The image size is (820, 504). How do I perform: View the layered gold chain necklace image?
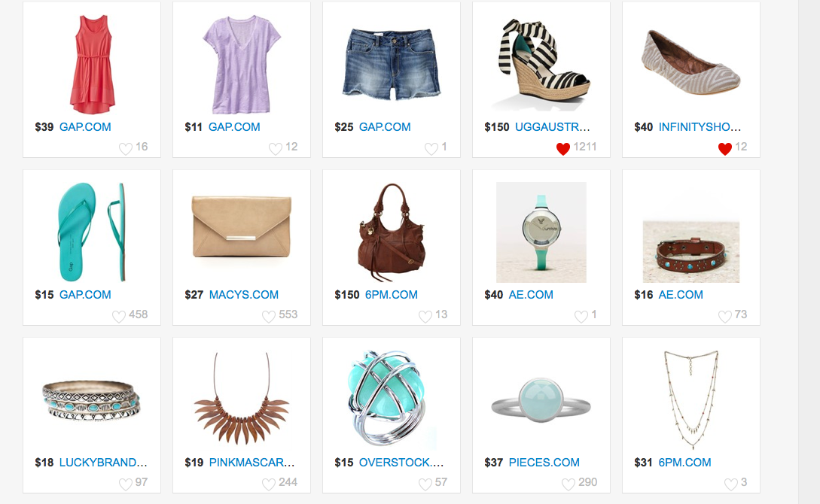(690, 399)
